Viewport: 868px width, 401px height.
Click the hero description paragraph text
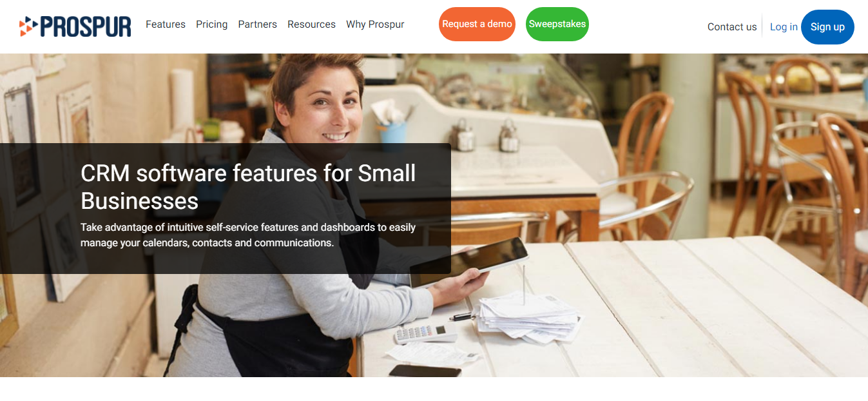pos(248,235)
